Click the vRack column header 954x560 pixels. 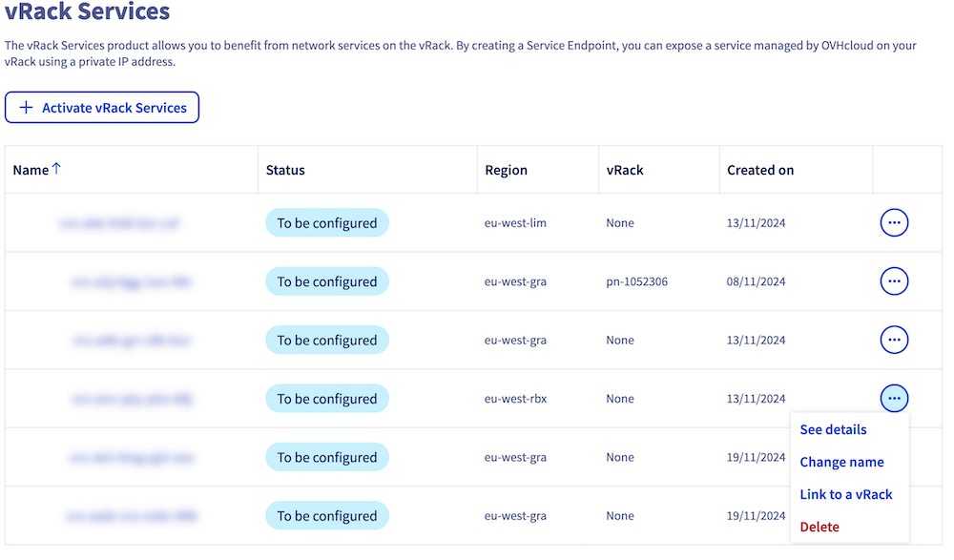tap(625, 170)
